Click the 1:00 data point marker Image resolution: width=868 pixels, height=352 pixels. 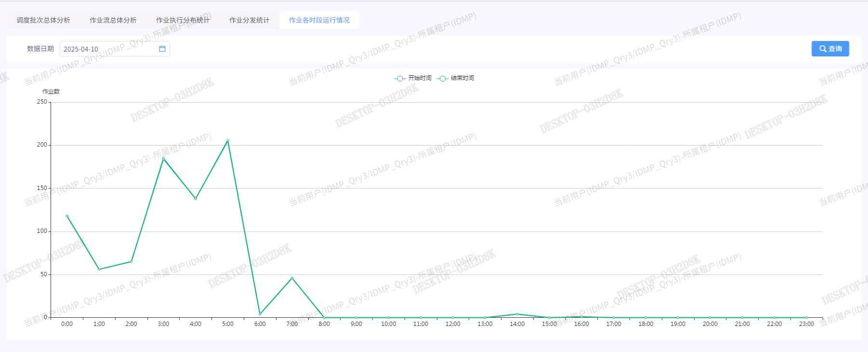coord(99,269)
